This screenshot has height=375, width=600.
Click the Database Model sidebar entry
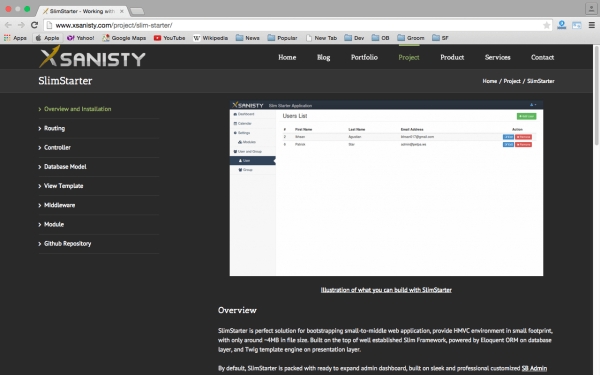[65, 166]
